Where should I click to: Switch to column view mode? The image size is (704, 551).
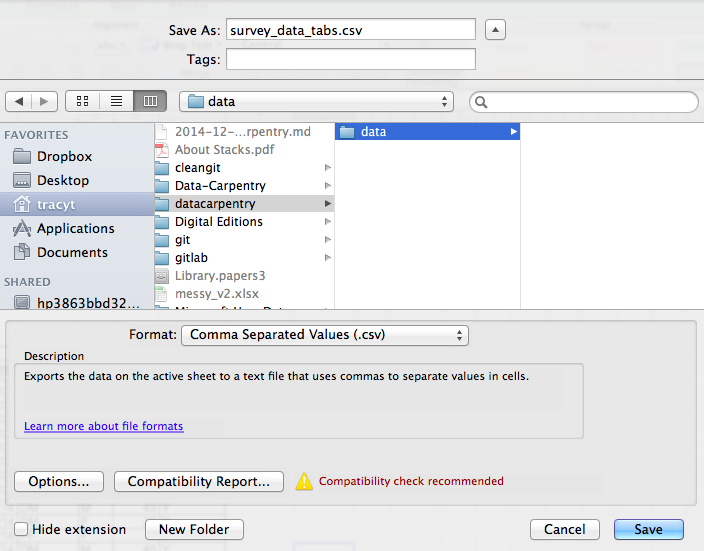coord(150,101)
